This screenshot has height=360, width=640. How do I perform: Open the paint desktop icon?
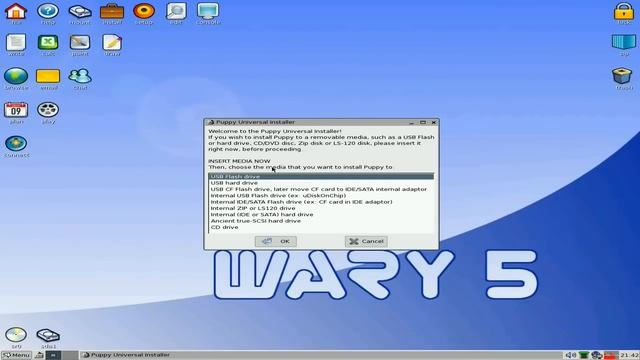(80, 42)
